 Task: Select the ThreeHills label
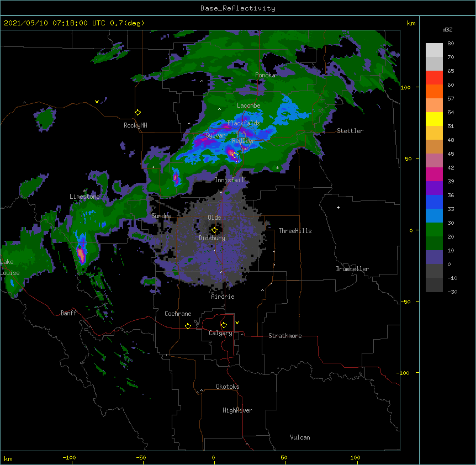[295, 231]
